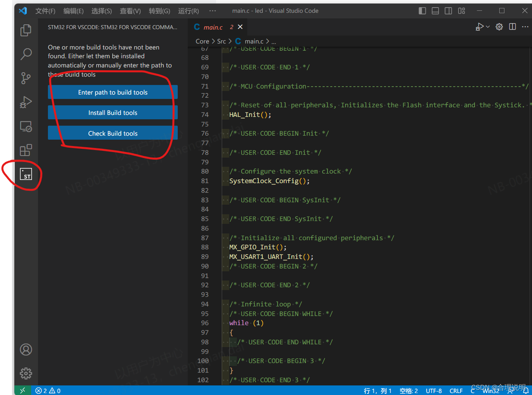Screen dimensions: 532x395
Task: Click the while (1) code line
Action: (x=246, y=323)
